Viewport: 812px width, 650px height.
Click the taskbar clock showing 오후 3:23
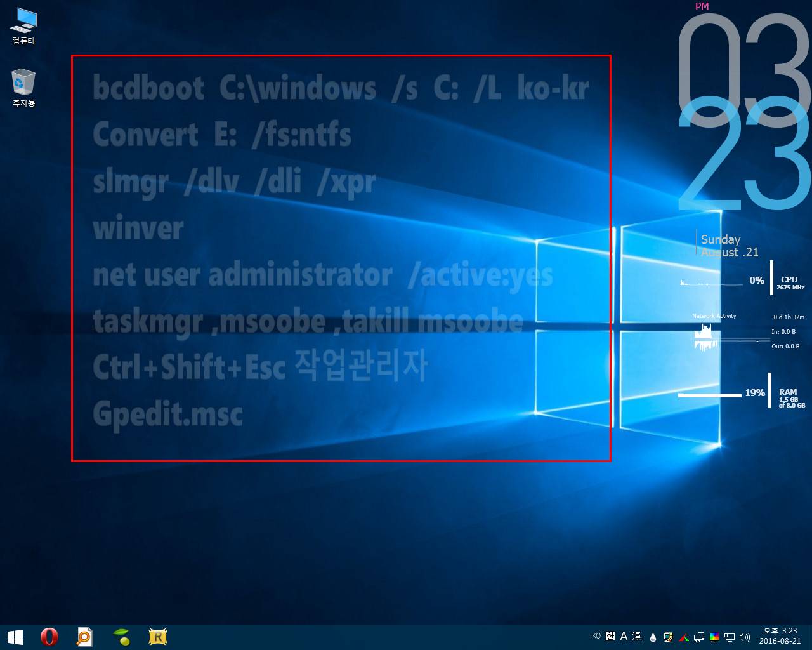[x=780, y=637]
